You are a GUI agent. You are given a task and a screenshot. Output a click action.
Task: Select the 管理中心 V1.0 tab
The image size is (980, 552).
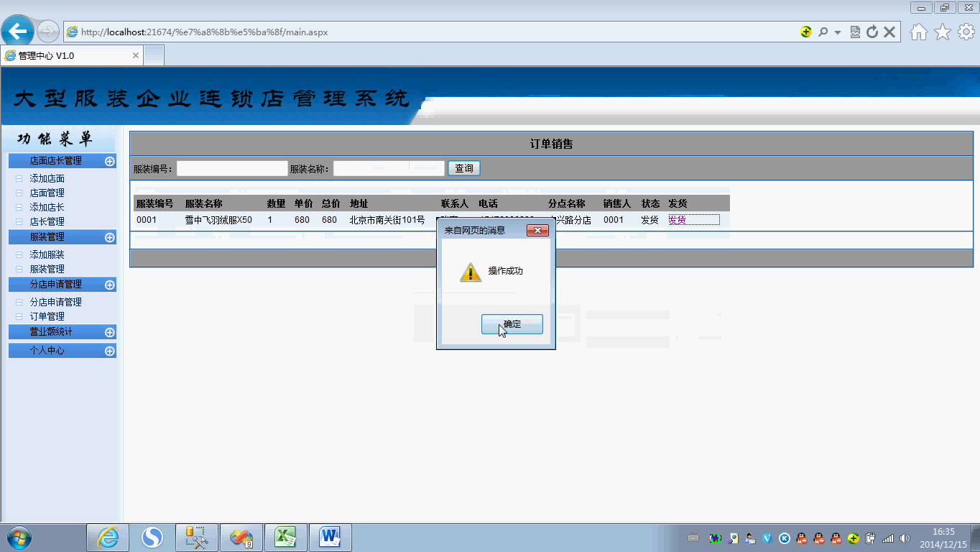pyautogui.click(x=72, y=55)
